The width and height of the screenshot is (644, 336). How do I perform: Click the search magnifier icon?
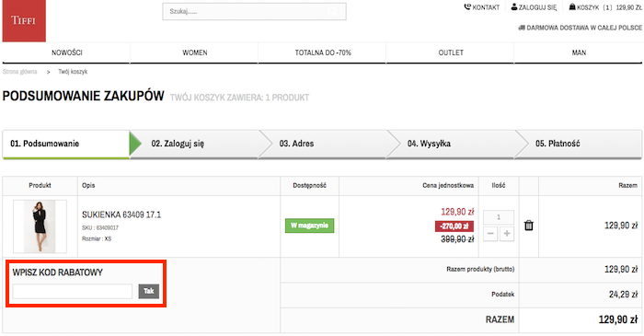(x=332, y=11)
